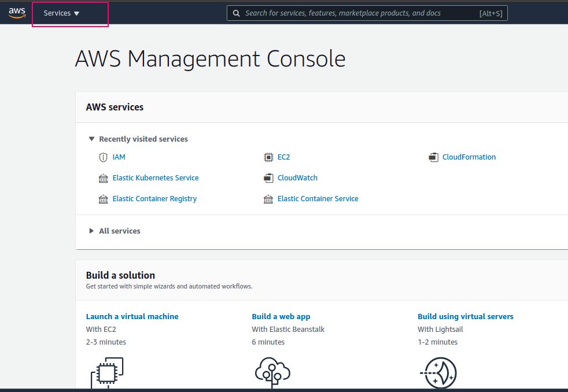
Task: Click the [Alt+S] shortcut hint
Action: (x=491, y=13)
